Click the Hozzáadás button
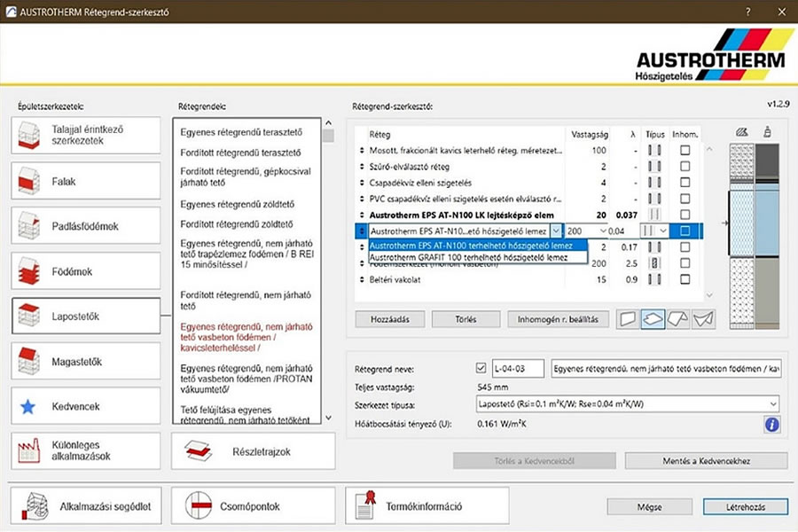This screenshot has height=532, width=798. click(390, 319)
